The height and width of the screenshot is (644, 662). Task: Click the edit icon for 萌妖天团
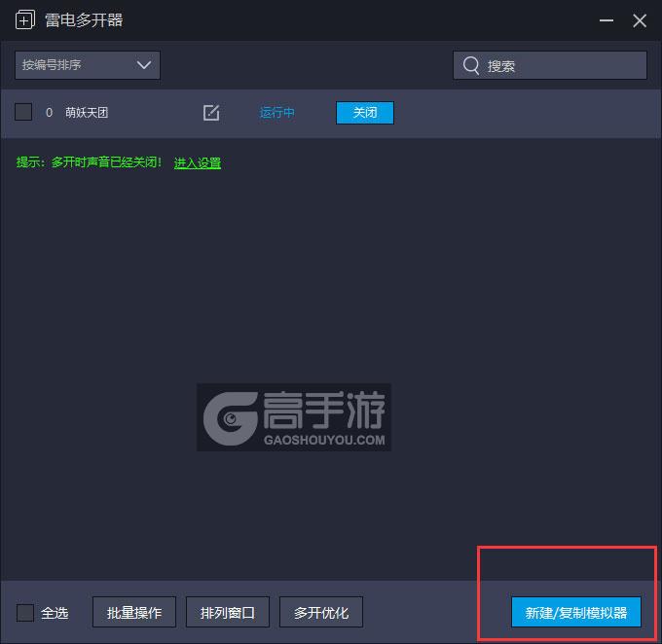point(211,113)
